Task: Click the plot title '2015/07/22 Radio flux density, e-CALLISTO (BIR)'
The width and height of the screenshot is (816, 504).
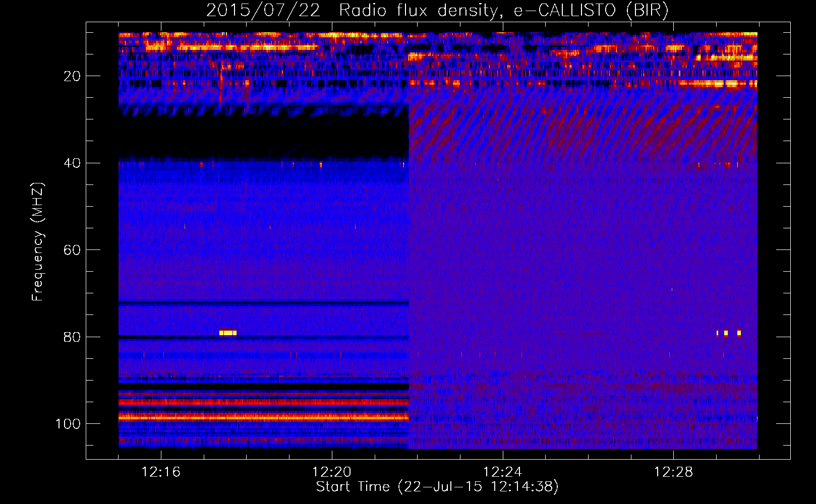Action: (437, 11)
